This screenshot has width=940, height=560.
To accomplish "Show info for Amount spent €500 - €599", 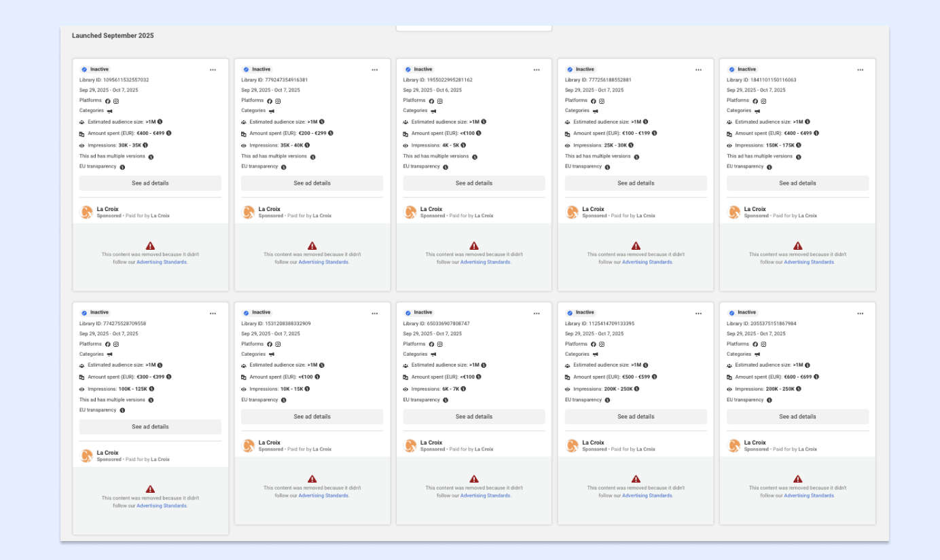I will [x=655, y=377].
